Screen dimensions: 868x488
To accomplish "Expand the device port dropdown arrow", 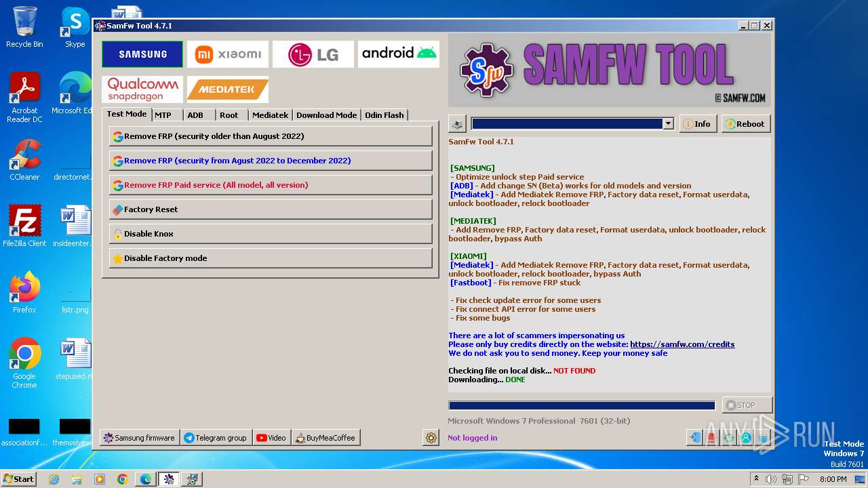I will pyautogui.click(x=668, y=124).
